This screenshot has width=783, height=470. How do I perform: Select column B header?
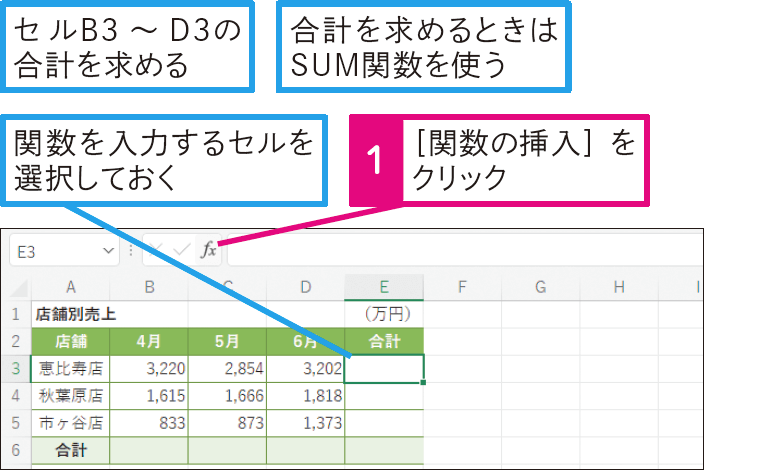(x=149, y=287)
